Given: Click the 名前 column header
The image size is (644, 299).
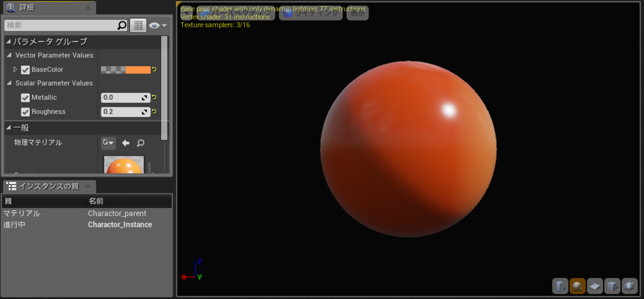Looking at the screenshot, I should point(129,202).
